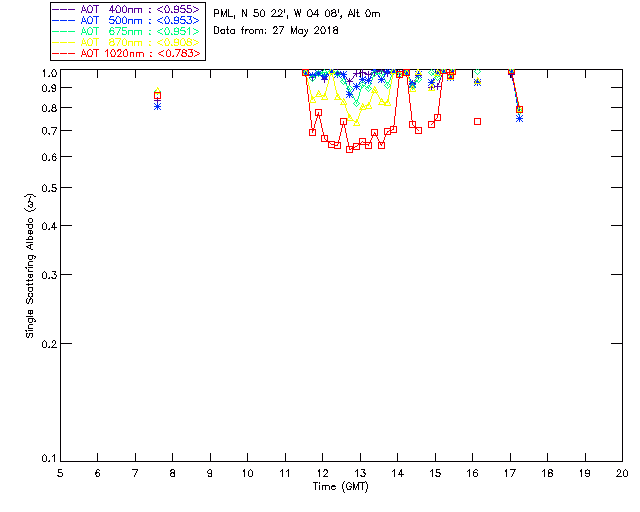Viewport: 640px width, 512px height.
Task: Click x-axis tick label '17'
Action: tap(510, 473)
